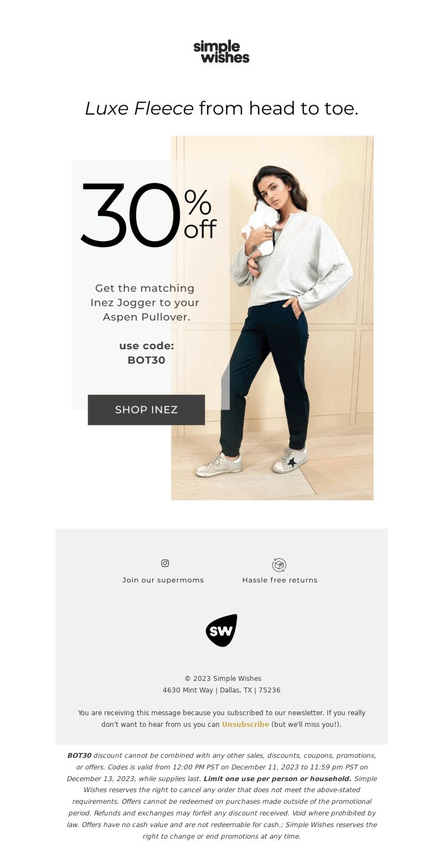Click the bold BOT30 in the disclaimer
This screenshot has width=443, height=868.
79,756
